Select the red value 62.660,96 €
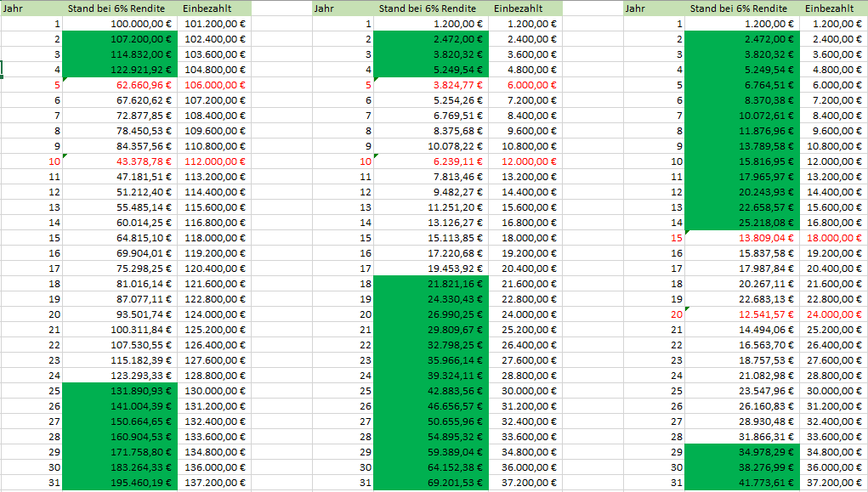Viewport: 868px width, 492px height. (120, 85)
